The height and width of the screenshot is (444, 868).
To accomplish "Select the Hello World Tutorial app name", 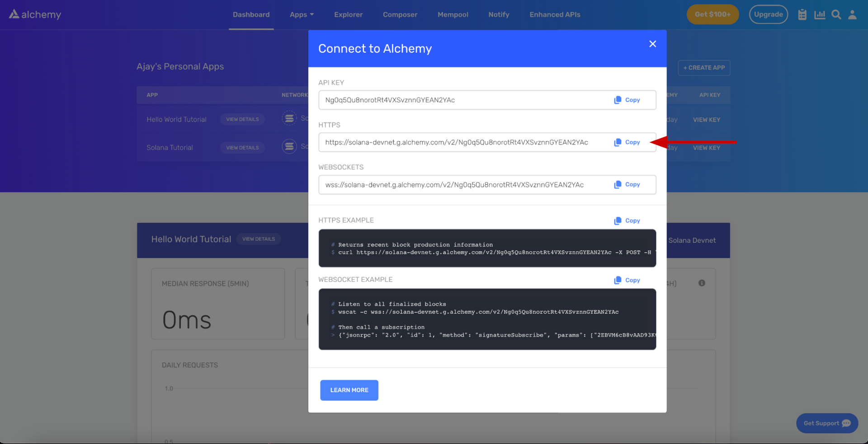I will pyautogui.click(x=176, y=119).
